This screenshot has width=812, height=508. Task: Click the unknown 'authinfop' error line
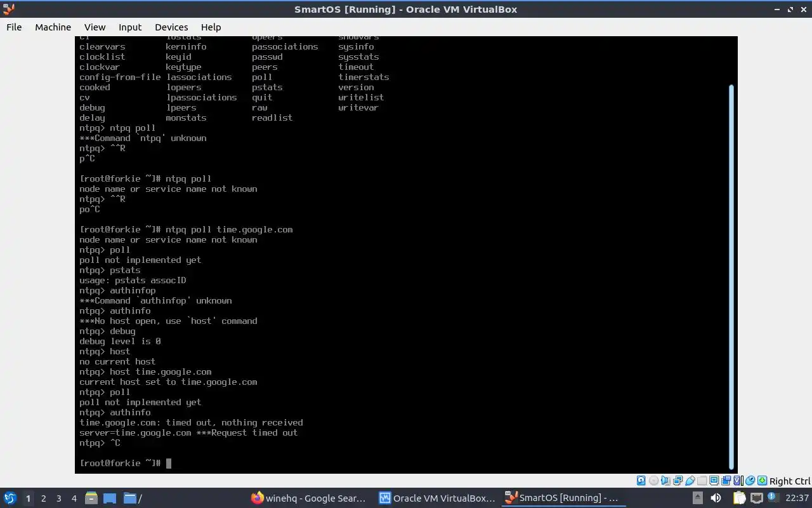(155, 300)
